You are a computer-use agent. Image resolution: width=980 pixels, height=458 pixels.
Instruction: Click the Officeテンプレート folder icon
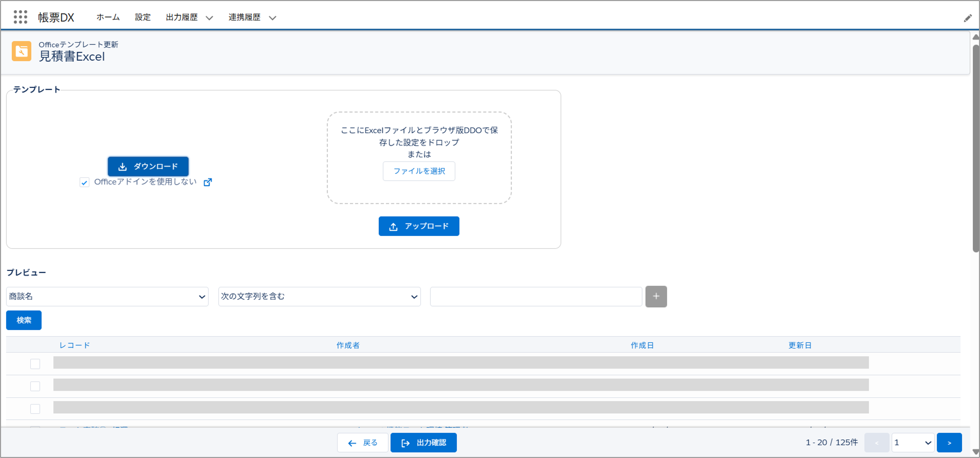click(x=21, y=51)
